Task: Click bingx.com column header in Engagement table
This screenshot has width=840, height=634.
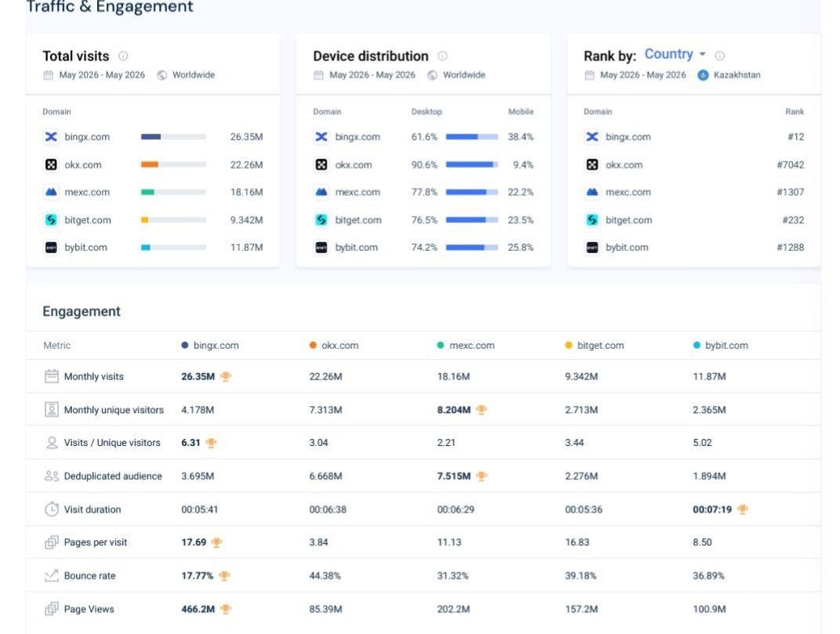Action: [210, 346]
